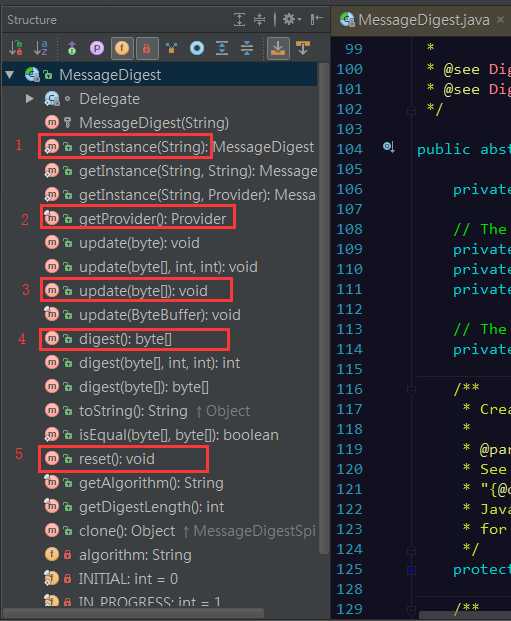Open Structure panel gear settings menu
This screenshot has width=511, height=621.
tap(292, 19)
